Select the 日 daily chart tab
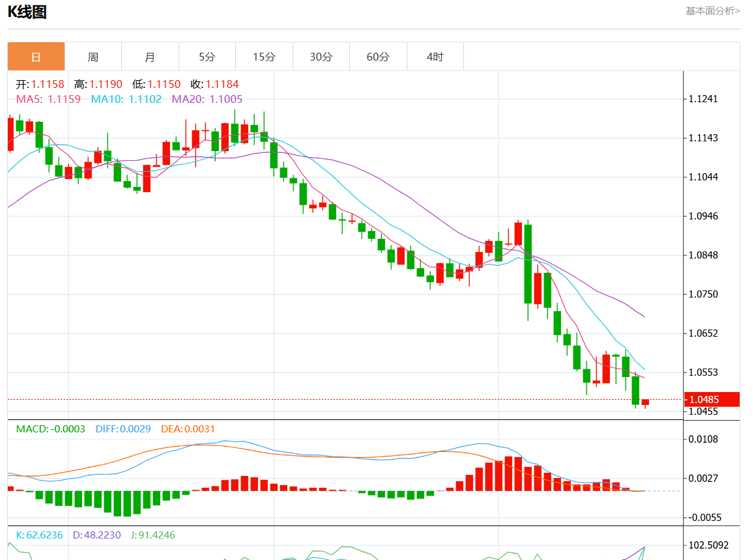This screenshot has height=560, width=754. click(36, 57)
